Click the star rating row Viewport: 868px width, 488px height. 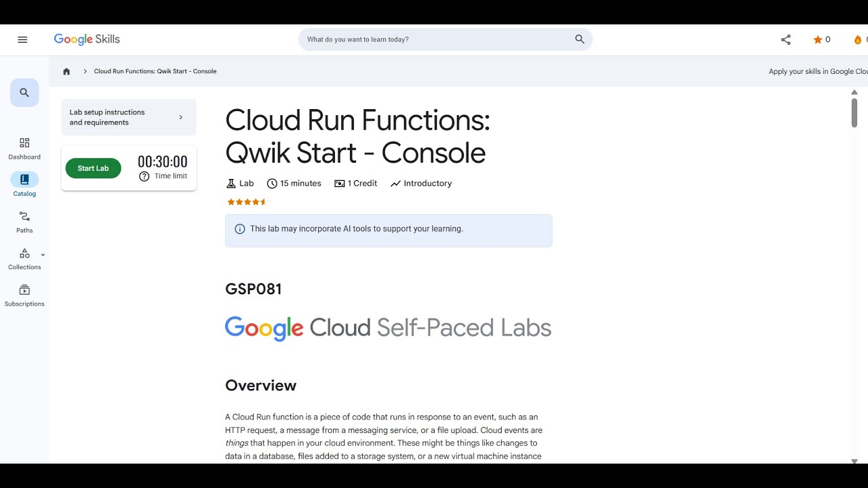[247, 202]
